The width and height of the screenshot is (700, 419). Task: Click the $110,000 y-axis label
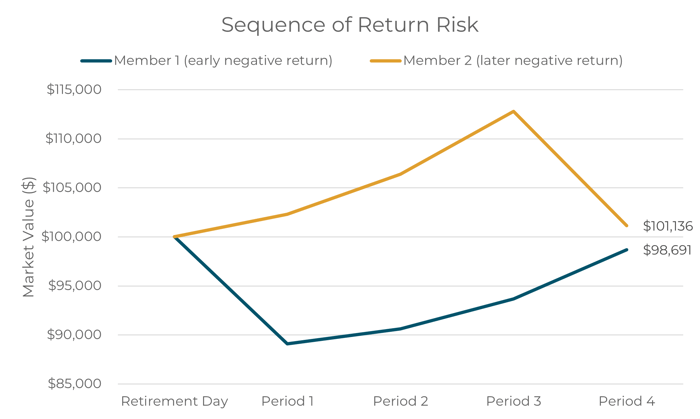[75, 139]
